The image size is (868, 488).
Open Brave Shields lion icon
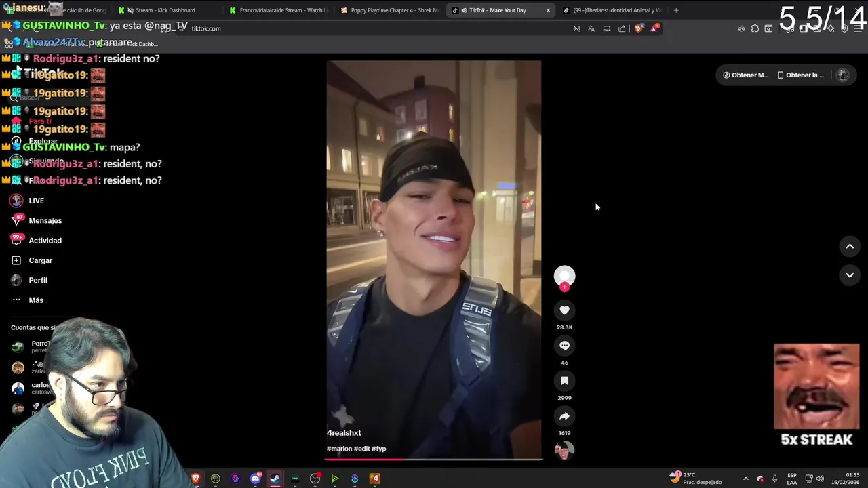pyautogui.click(x=639, y=28)
